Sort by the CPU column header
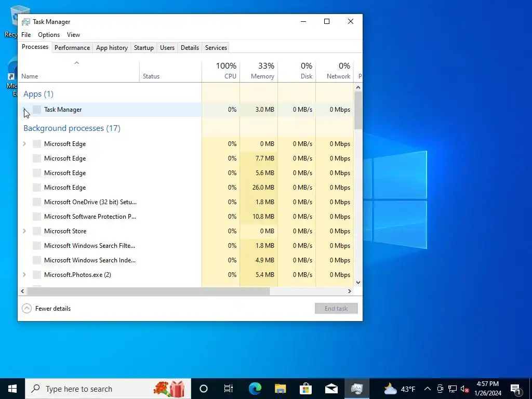This screenshot has height=399, width=532. click(221, 71)
